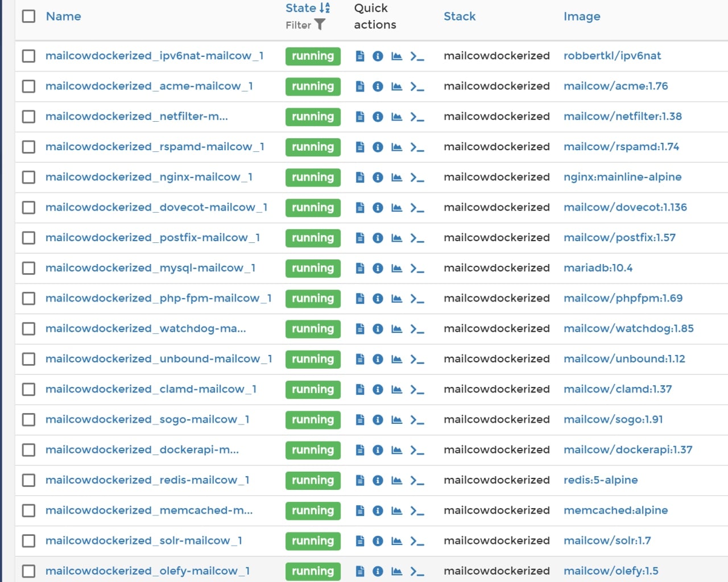Screen dimensions: 728x582
Task: View stats chart for unbound-mailcow
Action: tap(397, 359)
